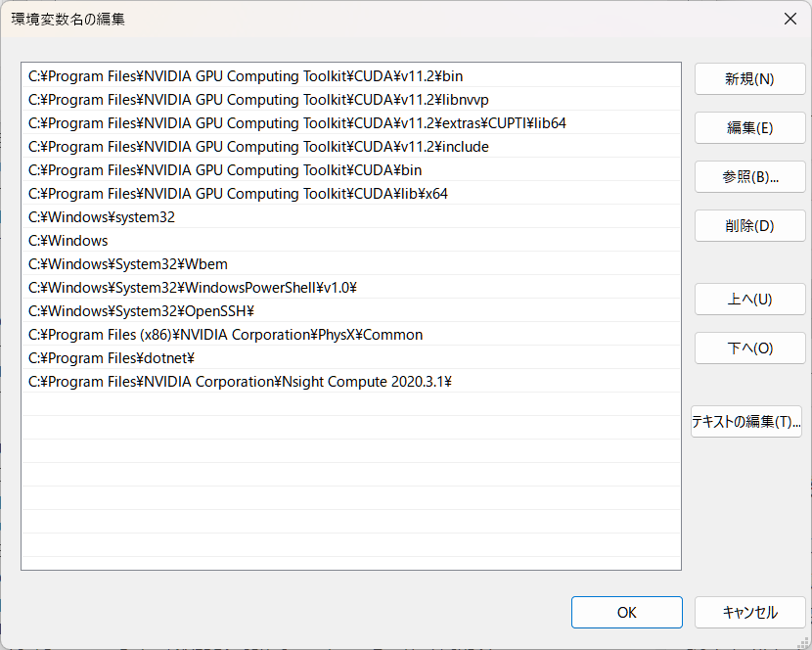Dismiss the dialog with キャンセル
Image resolution: width=812 pixels, height=650 pixels.
749,612
